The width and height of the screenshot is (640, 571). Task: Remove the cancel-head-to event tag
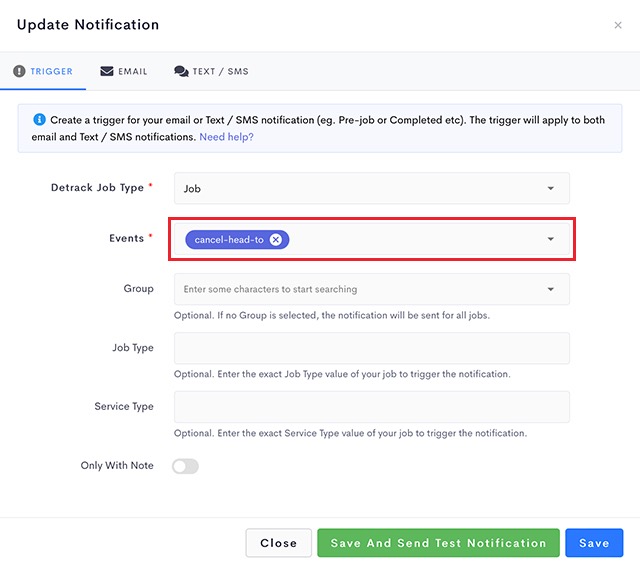coord(276,240)
